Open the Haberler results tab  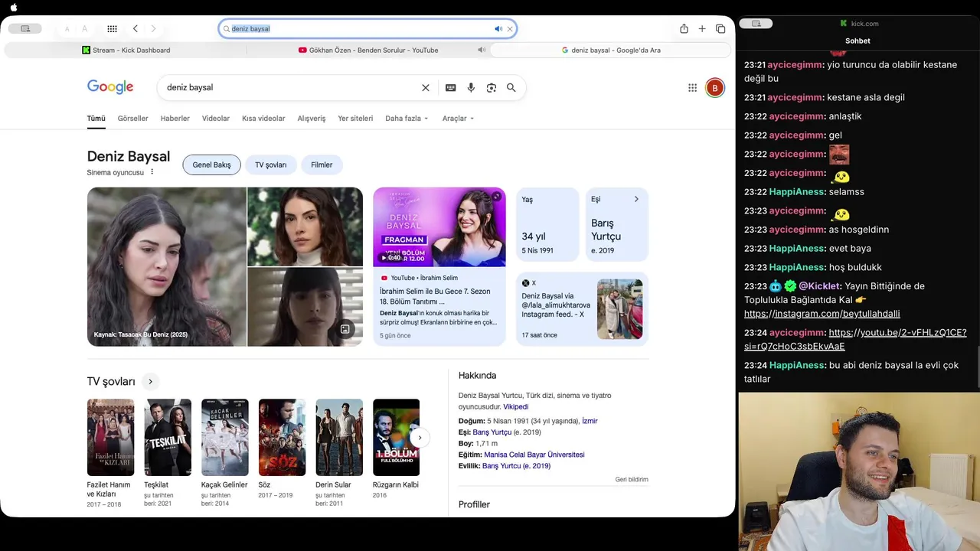coord(175,119)
